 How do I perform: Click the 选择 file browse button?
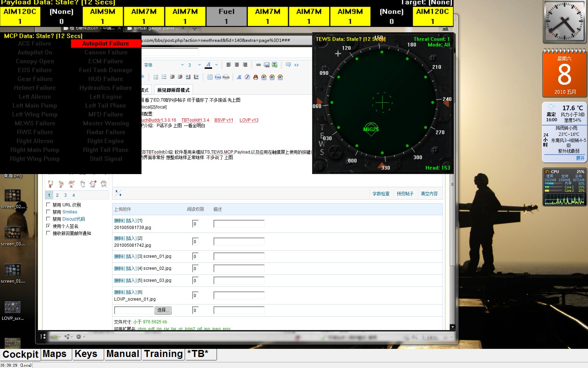tap(163, 310)
